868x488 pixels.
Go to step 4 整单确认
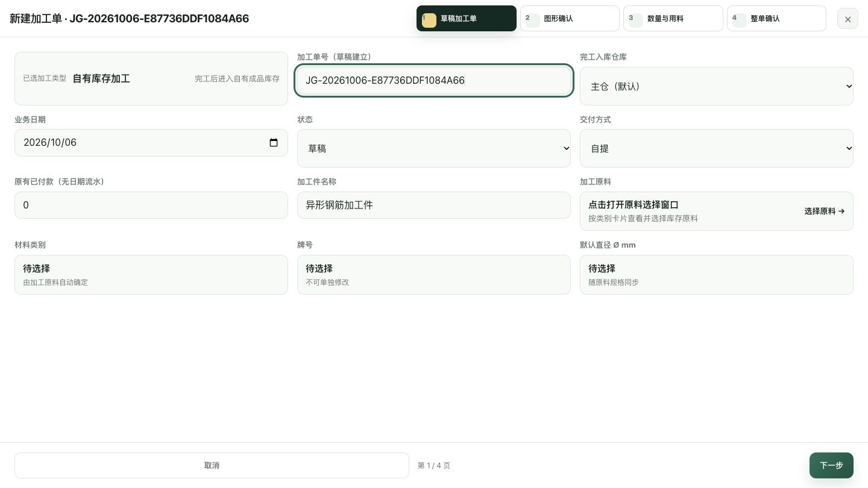(x=776, y=19)
